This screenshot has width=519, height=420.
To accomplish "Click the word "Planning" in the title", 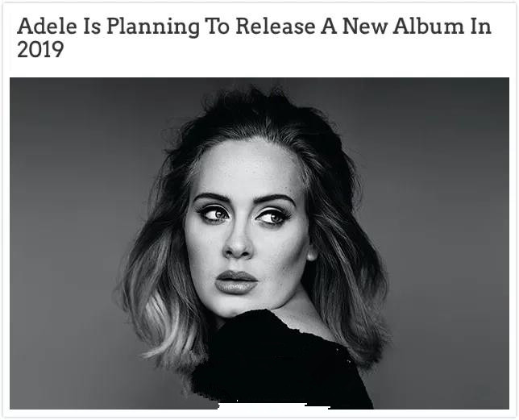I will pos(153,27).
